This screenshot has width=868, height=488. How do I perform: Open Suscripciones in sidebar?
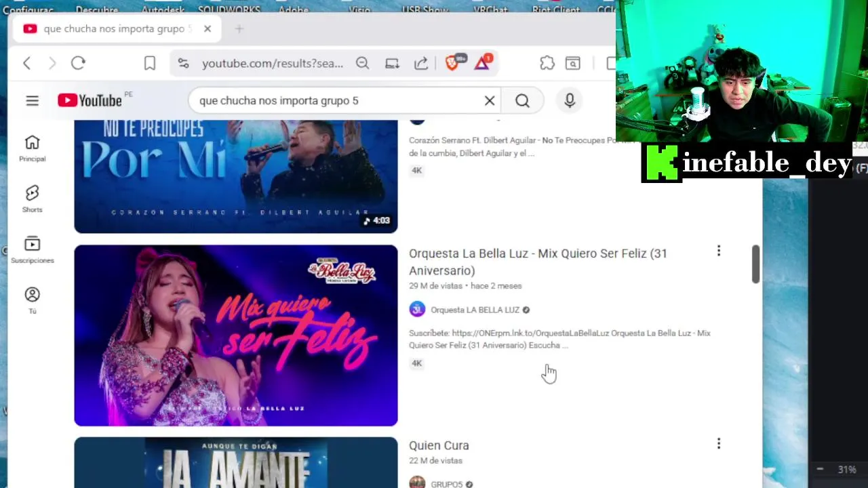[x=32, y=249]
